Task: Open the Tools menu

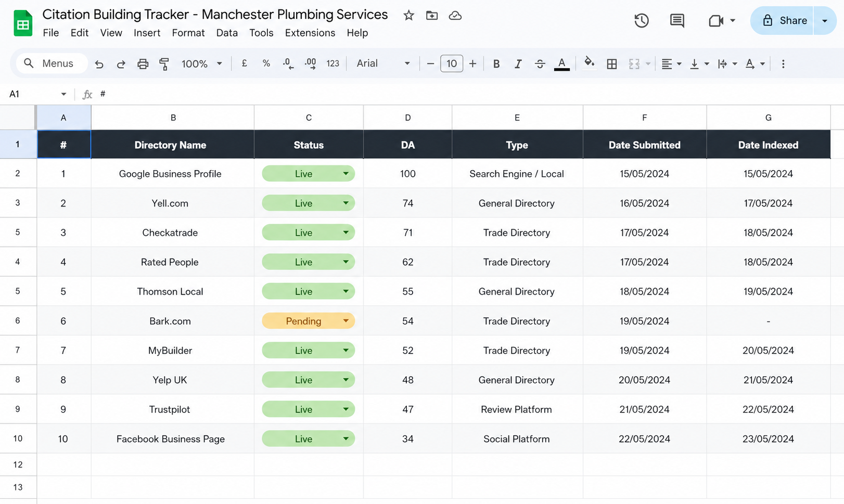Action: [x=261, y=33]
